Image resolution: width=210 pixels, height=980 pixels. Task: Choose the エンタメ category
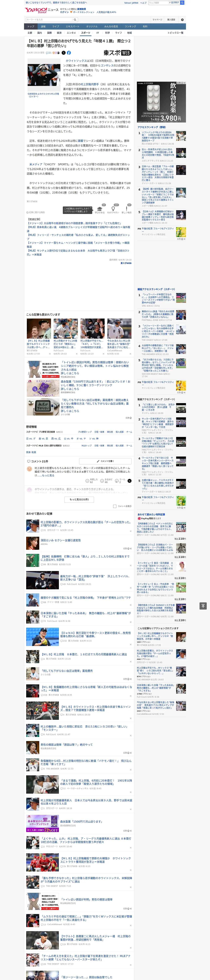[x=71, y=33]
